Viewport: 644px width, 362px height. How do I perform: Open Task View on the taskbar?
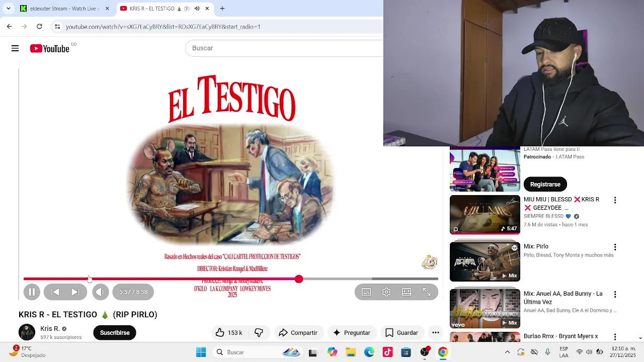point(312,352)
